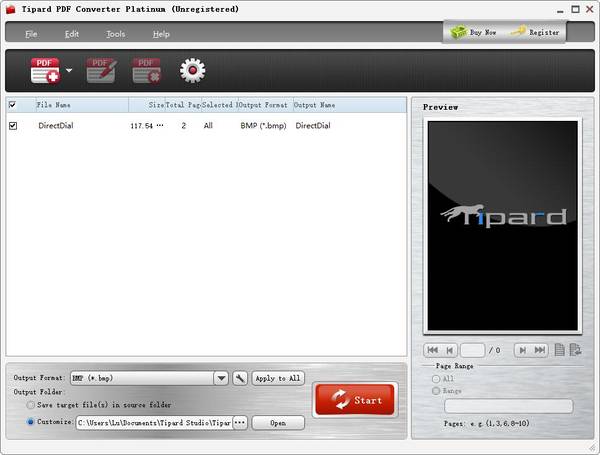The width and height of the screenshot is (600, 455).
Task: Click the Tipard app icon in title bar
Action: (10, 9)
